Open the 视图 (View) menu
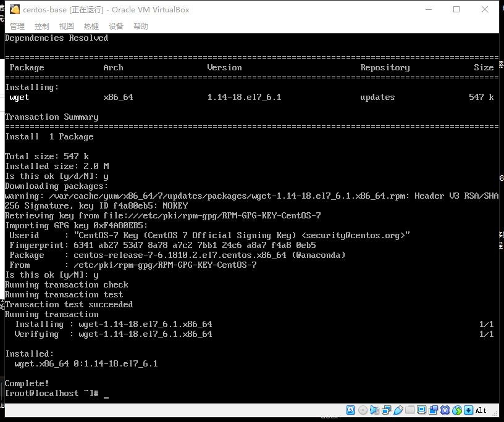The image size is (504, 422). [66, 26]
